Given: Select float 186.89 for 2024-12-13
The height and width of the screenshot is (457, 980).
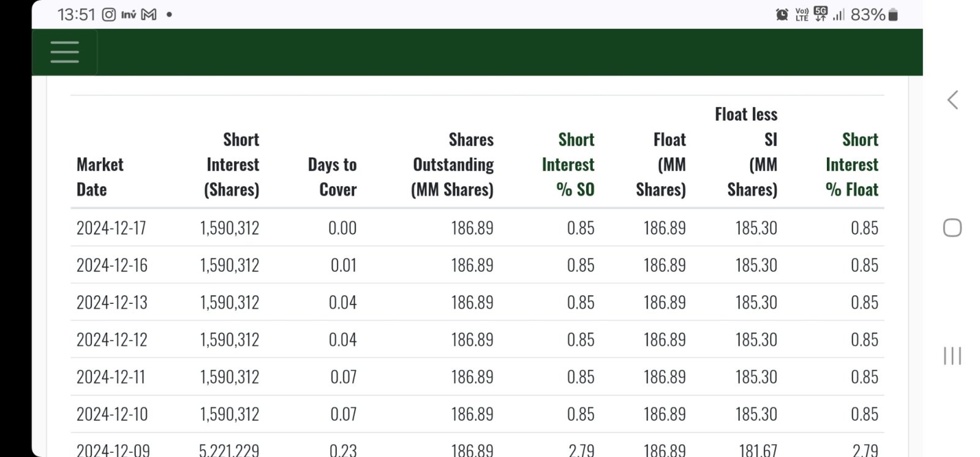Looking at the screenshot, I should tap(665, 303).
